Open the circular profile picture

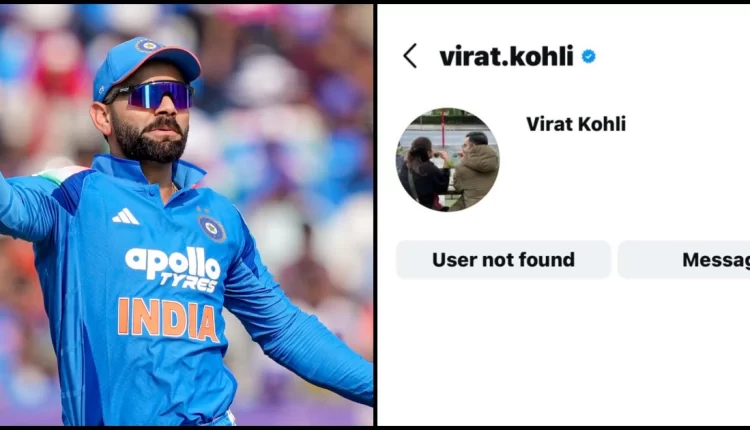pos(448,159)
